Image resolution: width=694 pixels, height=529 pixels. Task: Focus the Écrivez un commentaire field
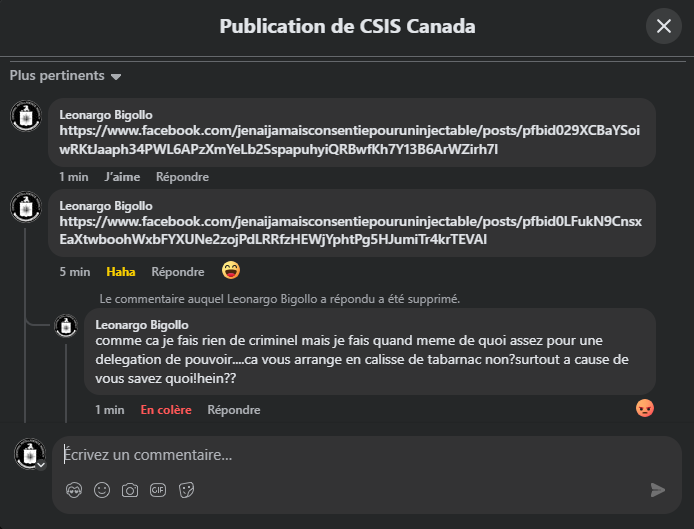pos(366,455)
